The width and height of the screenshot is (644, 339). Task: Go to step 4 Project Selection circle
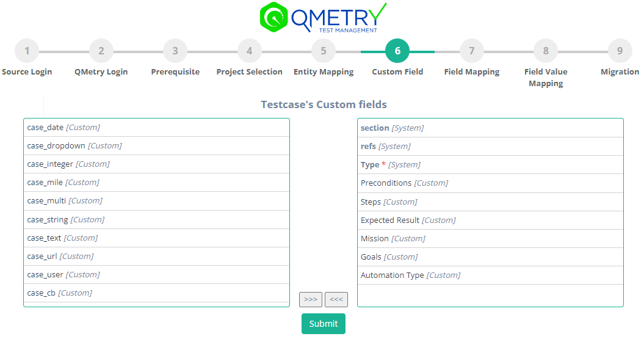point(249,51)
